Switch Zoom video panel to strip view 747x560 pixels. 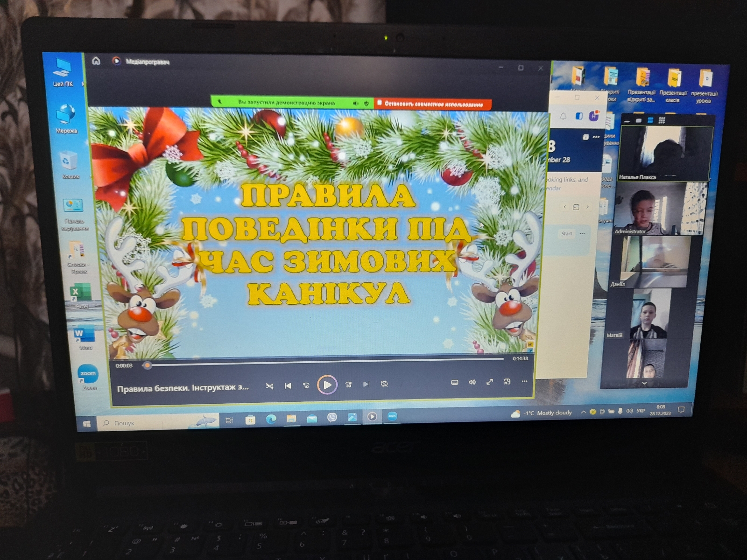[x=650, y=120]
